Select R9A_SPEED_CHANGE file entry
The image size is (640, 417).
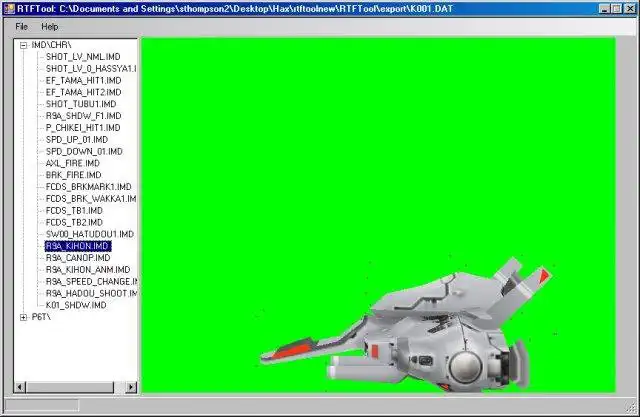click(91, 282)
